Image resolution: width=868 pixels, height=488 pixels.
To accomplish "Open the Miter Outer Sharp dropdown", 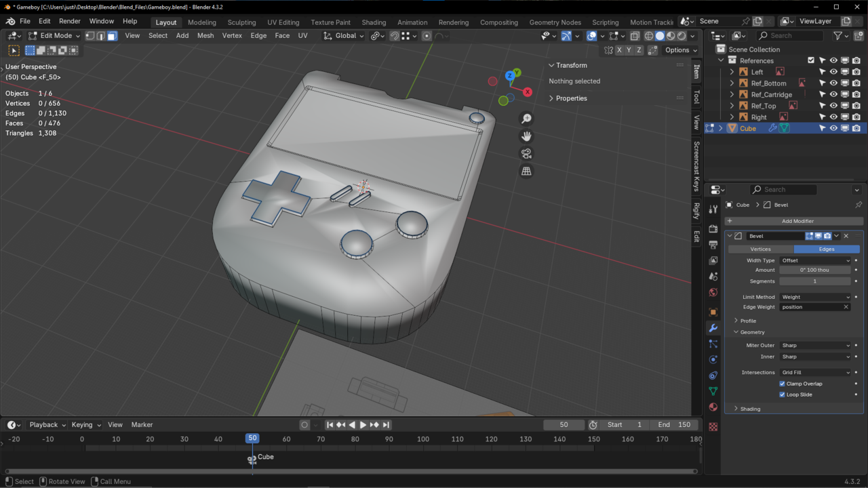I will (815, 345).
